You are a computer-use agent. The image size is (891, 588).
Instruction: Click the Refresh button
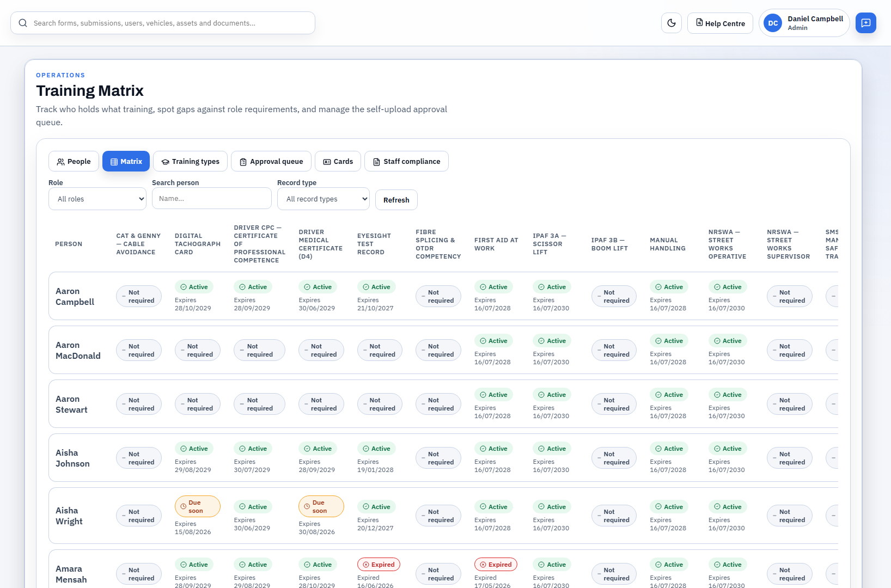[396, 200]
